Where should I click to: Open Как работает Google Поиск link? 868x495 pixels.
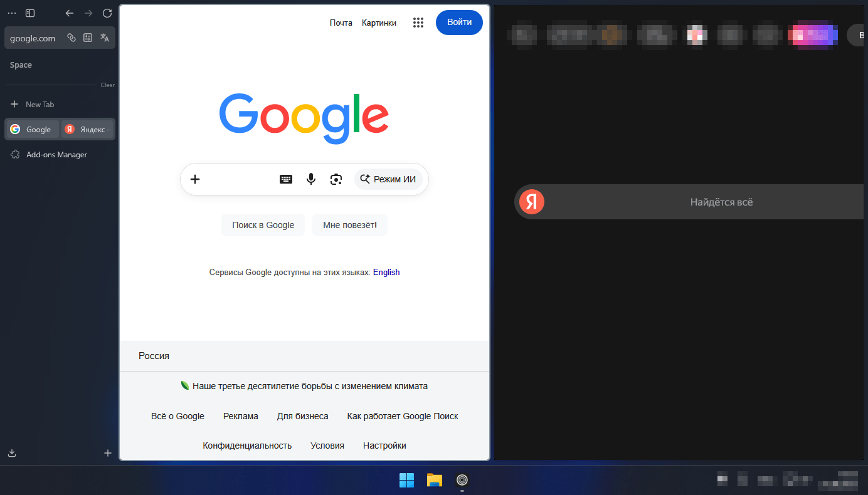(403, 416)
